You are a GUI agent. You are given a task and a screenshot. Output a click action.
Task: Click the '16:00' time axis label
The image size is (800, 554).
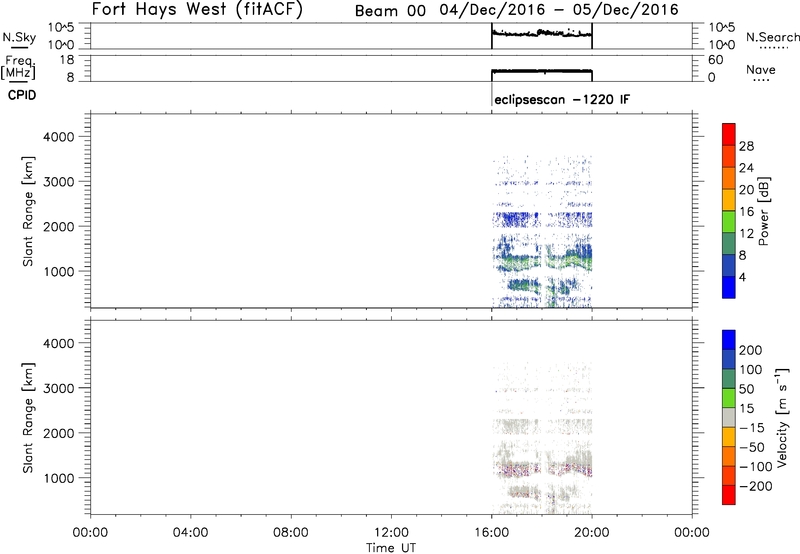[491, 533]
